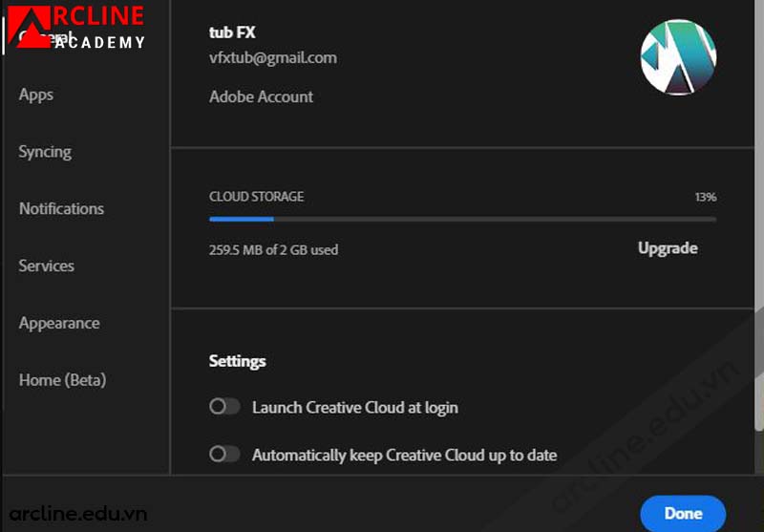Toggle automatic Creative Cloud updates switch
764x532 pixels.
[x=224, y=455]
